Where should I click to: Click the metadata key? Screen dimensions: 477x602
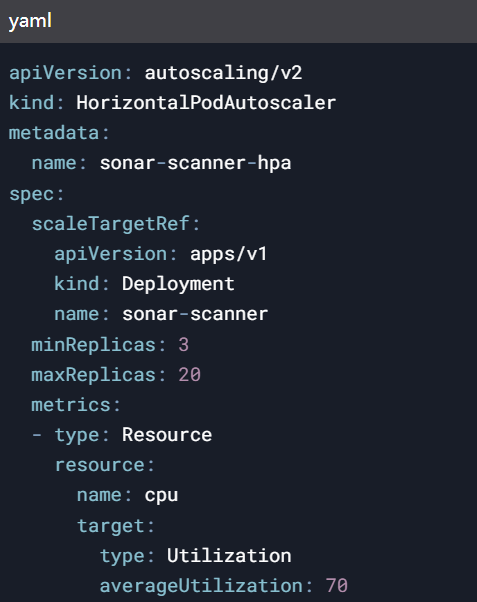coord(54,133)
